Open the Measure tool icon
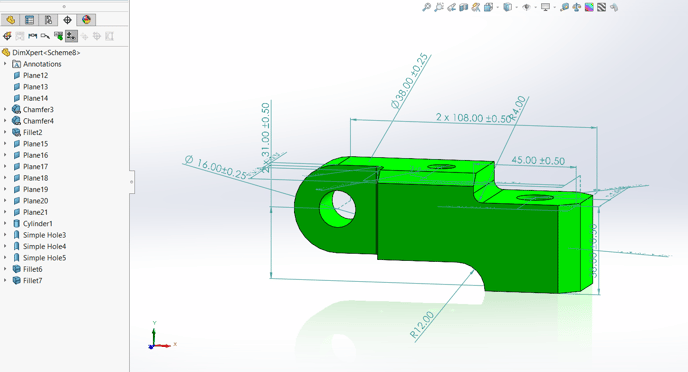The height and width of the screenshot is (372, 688). (x=565, y=7)
